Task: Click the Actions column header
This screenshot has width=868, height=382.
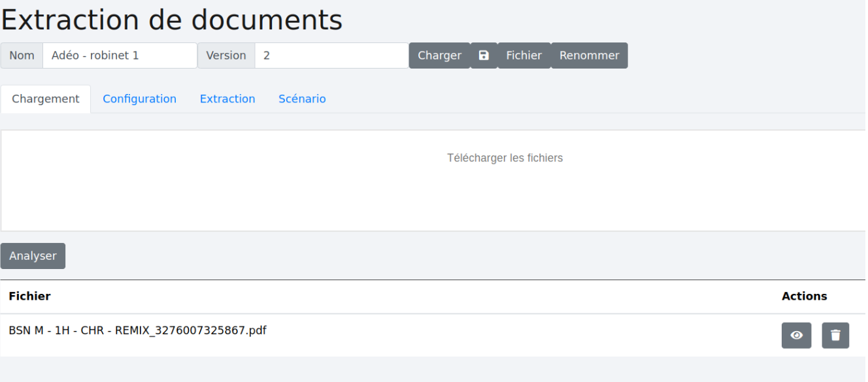Action: pyautogui.click(x=804, y=296)
